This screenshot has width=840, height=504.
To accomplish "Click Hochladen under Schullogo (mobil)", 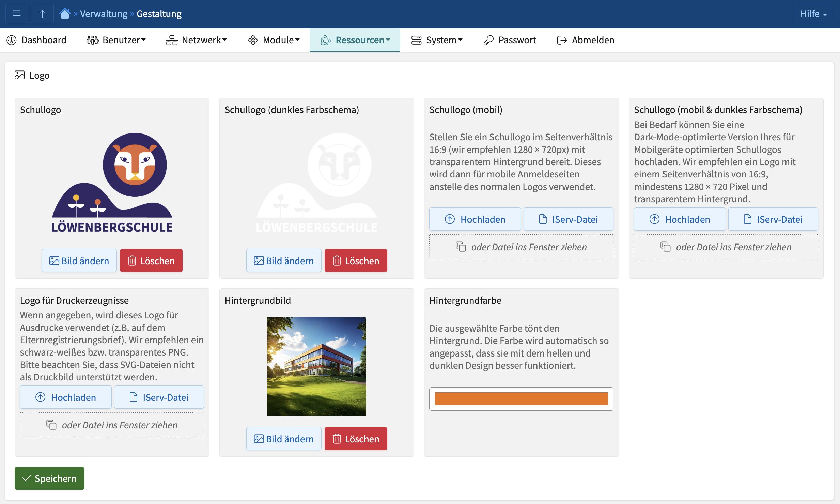I will point(475,219).
